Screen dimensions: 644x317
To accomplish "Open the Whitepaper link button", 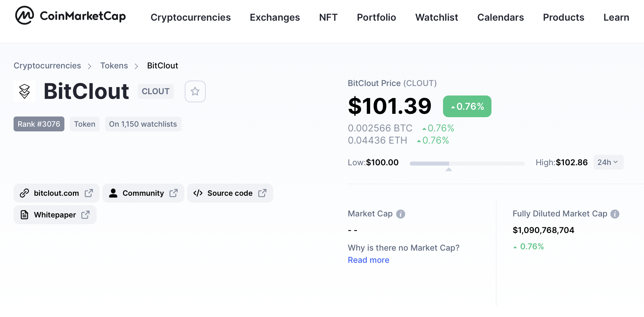I will [55, 215].
